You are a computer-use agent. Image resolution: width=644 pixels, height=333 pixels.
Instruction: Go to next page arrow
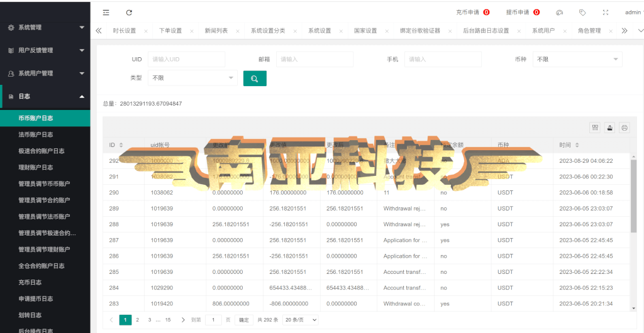pos(183,320)
